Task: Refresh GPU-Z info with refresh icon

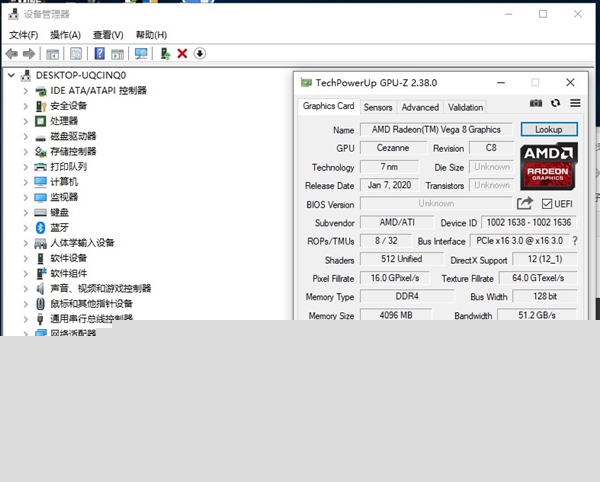Action: click(x=555, y=103)
